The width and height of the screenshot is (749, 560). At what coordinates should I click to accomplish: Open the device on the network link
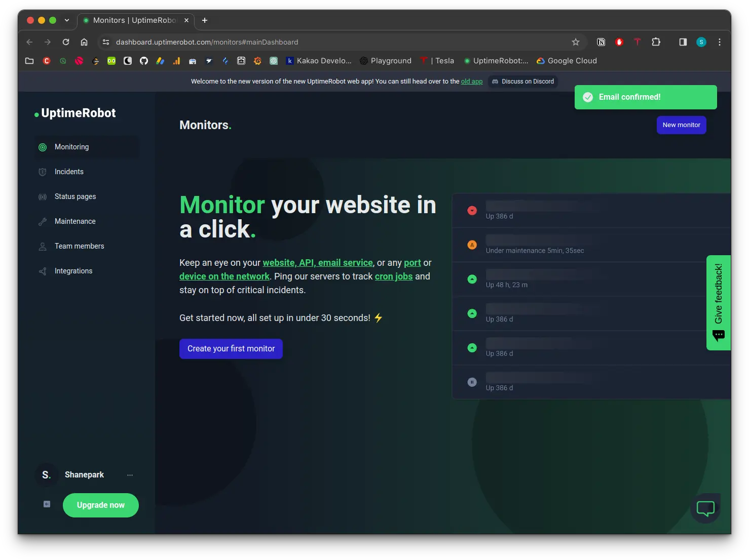click(x=224, y=276)
